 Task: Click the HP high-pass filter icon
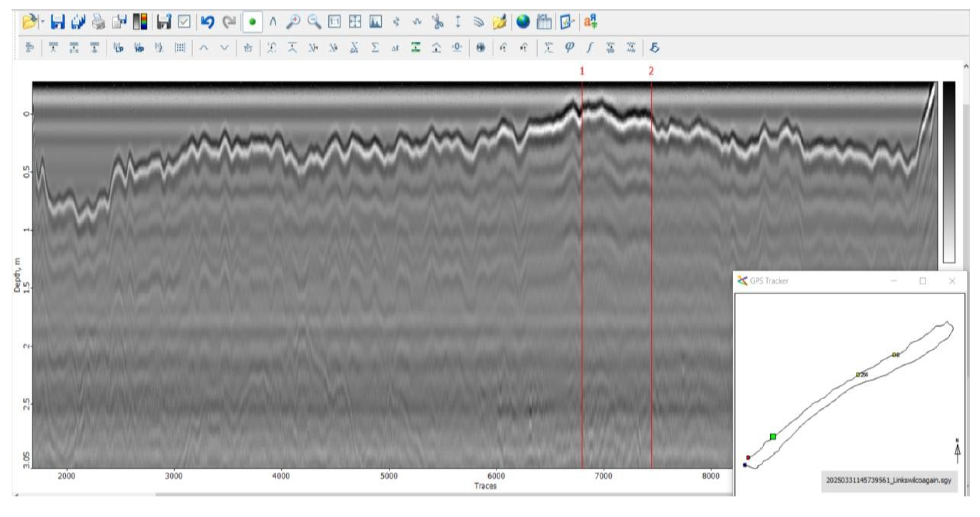139,48
